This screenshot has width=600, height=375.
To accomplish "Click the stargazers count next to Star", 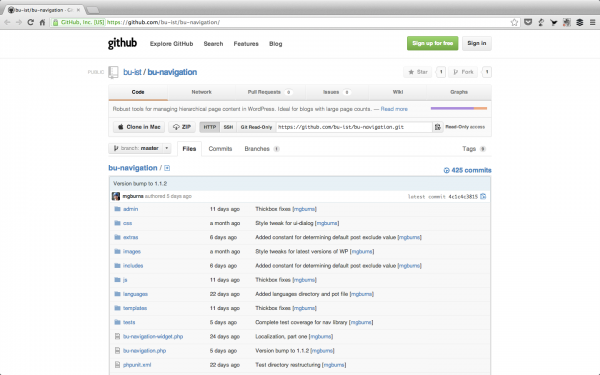I will 441,72.
